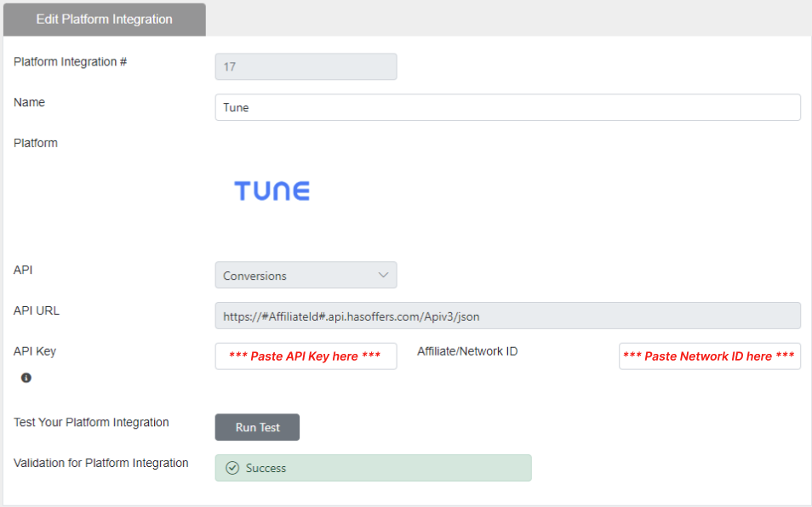This screenshot has height=507, width=812.
Task: Click the API Key input field
Action: (x=306, y=356)
